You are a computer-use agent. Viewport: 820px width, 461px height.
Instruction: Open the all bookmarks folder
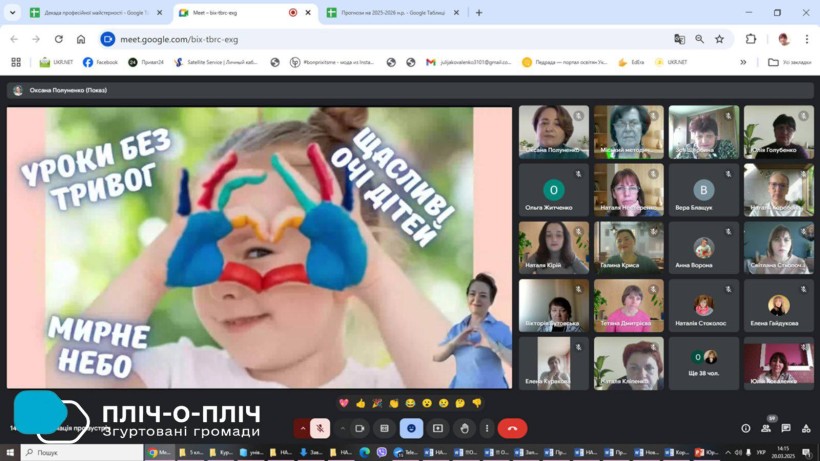click(789, 62)
